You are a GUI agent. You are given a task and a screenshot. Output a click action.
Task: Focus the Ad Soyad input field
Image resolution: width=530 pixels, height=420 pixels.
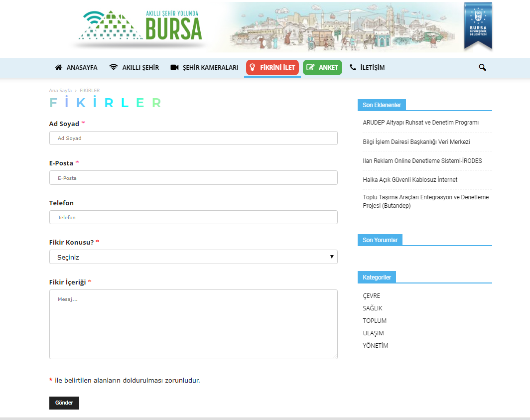[193, 138]
